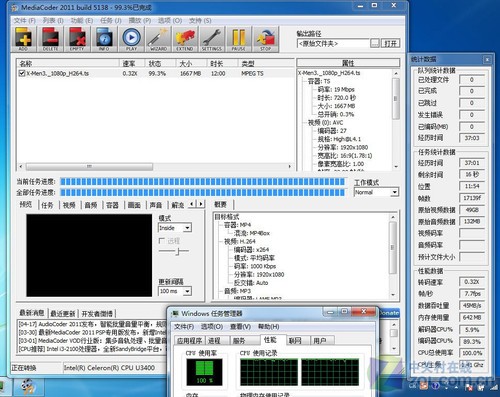Click the 名称 column header
The image size is (500, 397).
(x=68, y=63)
